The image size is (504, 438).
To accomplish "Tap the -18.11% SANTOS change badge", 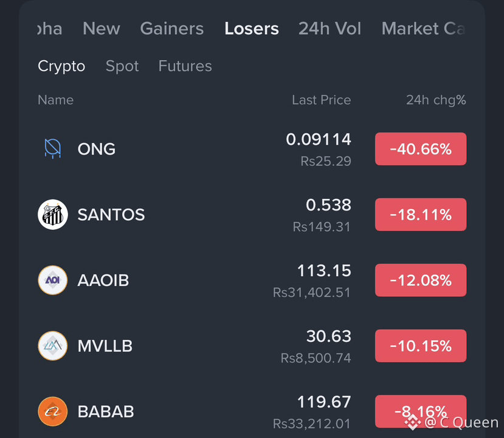I will (421, 215).
